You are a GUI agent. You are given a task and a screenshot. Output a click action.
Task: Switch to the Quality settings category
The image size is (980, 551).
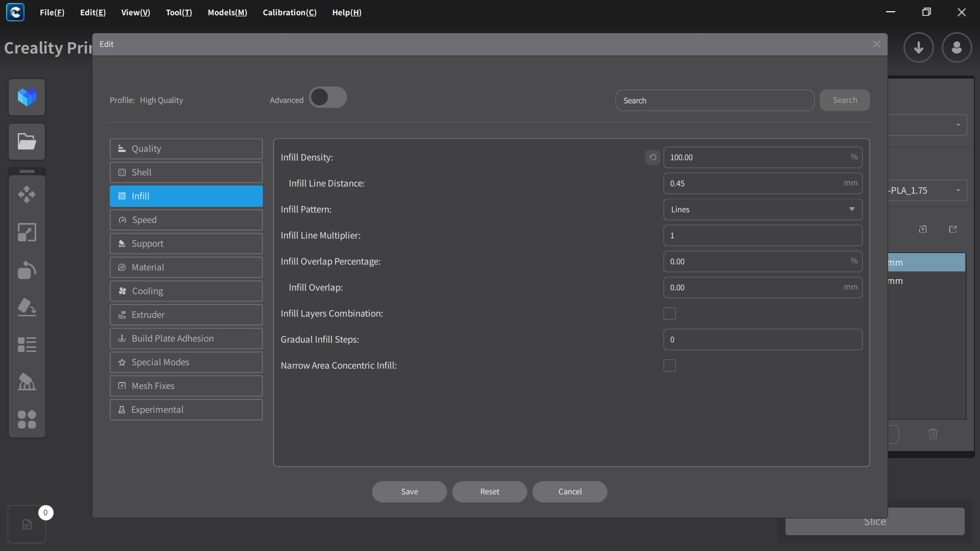(186, 149)
